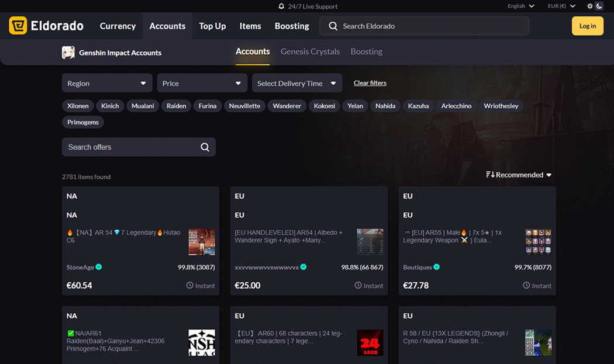
Task: Click Boutiques verified badge icon
Action: coord(437,267)
